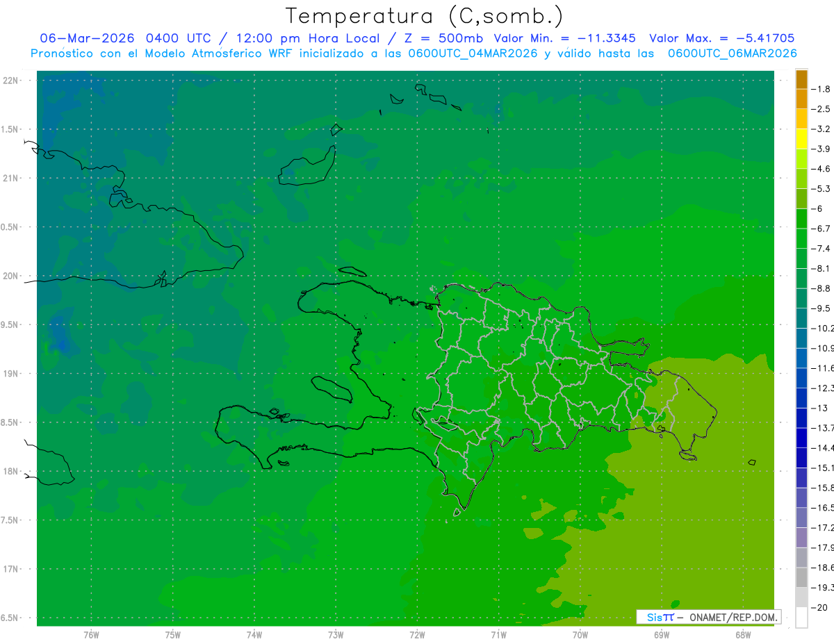Click the '72W' longitude label
Viewport: 834px width, 644px height.
[x=417, y=635]
